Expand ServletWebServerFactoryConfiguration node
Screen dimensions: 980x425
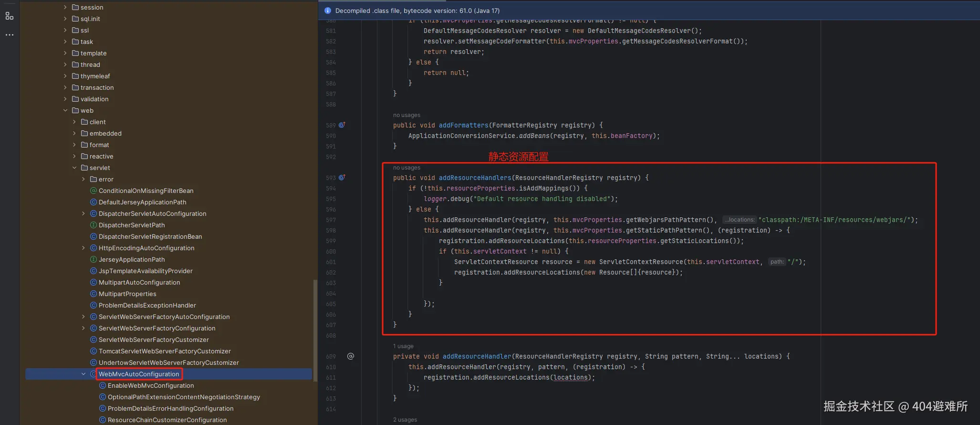point(83,328)
